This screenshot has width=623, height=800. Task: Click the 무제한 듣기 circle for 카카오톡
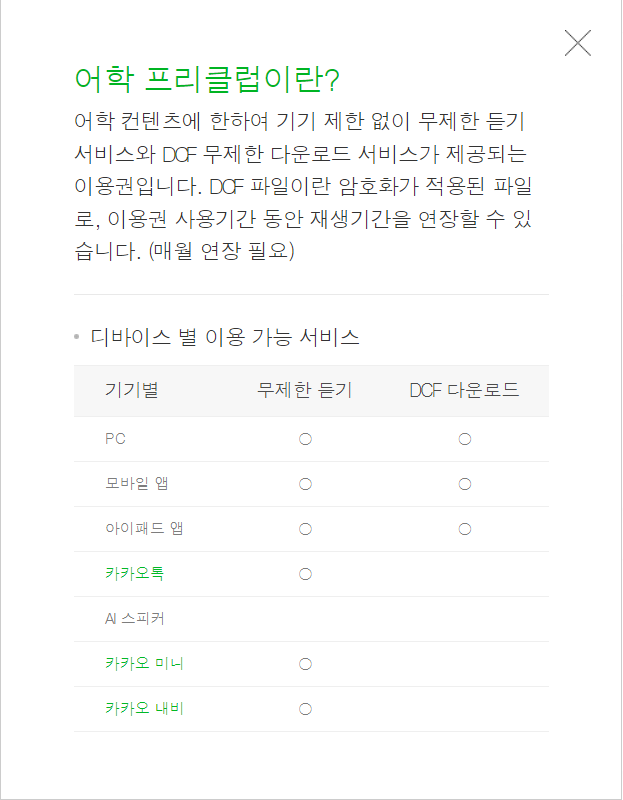(x=304, y=572)
